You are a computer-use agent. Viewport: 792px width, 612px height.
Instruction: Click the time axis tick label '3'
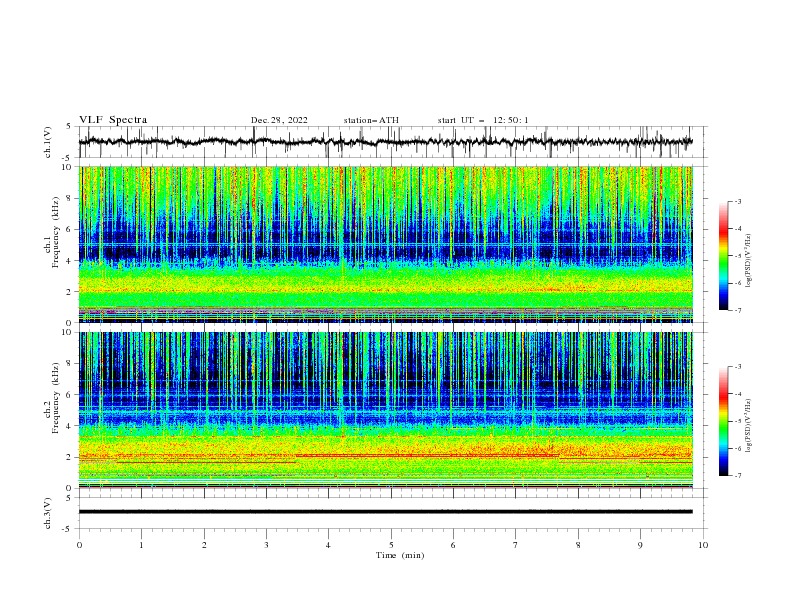266,545
